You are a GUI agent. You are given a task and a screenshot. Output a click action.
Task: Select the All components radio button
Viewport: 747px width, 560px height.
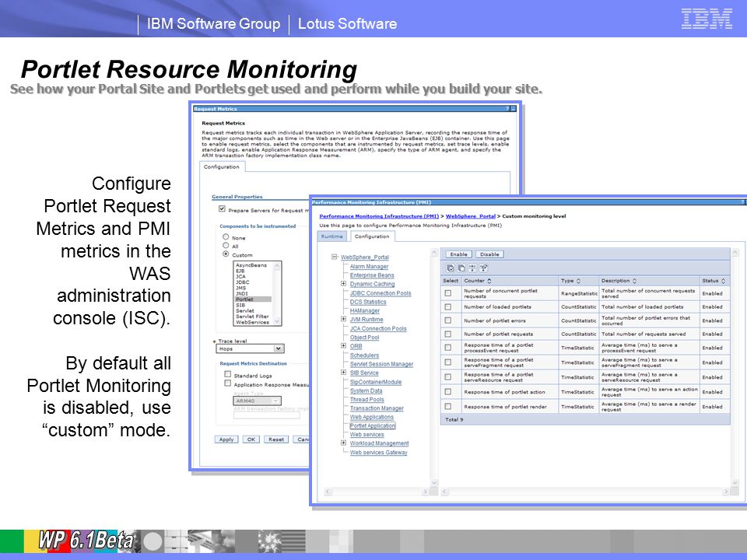[226, 245]
